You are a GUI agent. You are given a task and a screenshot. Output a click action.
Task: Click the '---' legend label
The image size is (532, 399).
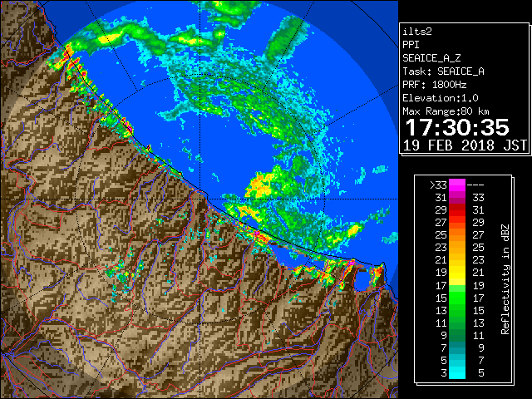pos(475,185)
